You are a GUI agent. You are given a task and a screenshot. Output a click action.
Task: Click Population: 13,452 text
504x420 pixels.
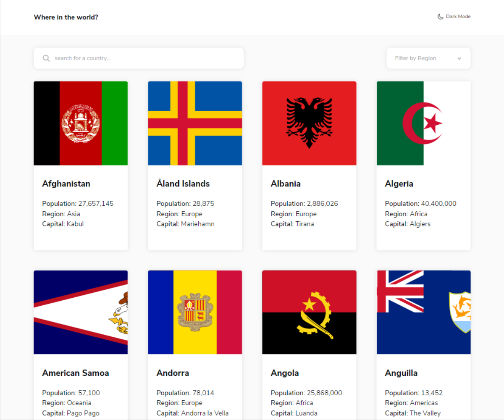tap(414, 393)
